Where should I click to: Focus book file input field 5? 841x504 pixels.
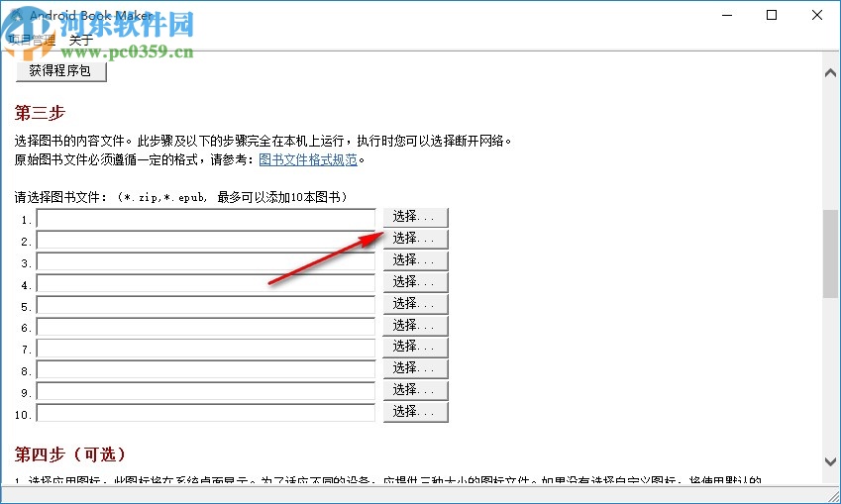(206, 306)
